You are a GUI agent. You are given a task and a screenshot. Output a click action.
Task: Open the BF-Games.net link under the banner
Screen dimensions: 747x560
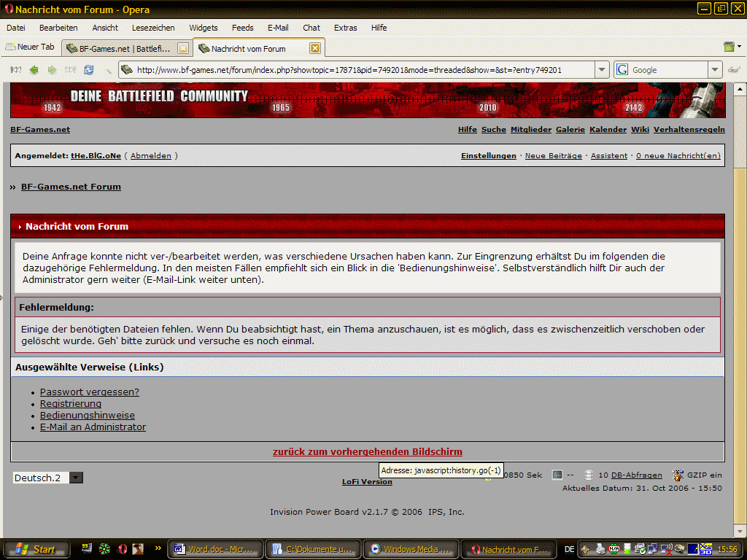[x=40, y=130]
